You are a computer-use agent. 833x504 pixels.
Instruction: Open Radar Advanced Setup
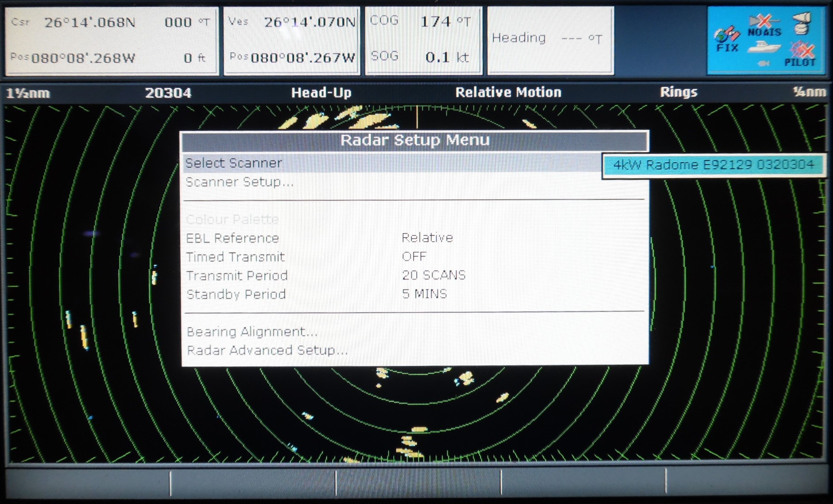267,350
